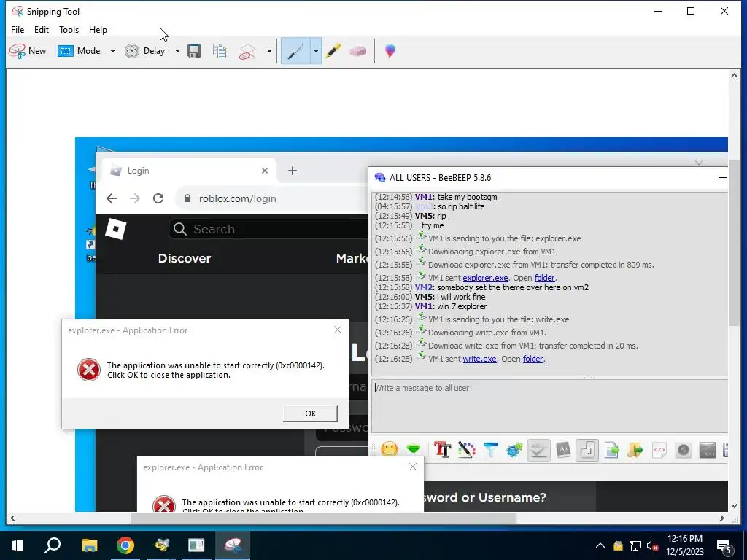Open the Pen options dropdown arrow

[316, 51]
